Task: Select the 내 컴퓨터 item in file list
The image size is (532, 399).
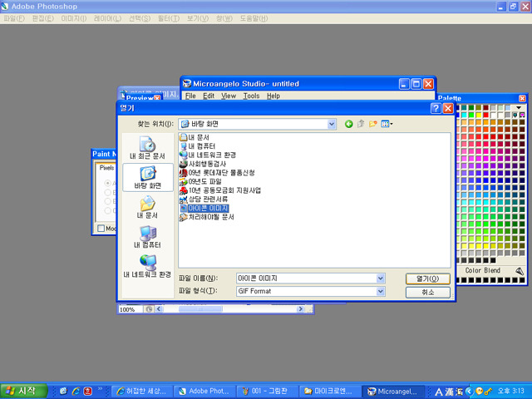Action: [x=198, y=146]
